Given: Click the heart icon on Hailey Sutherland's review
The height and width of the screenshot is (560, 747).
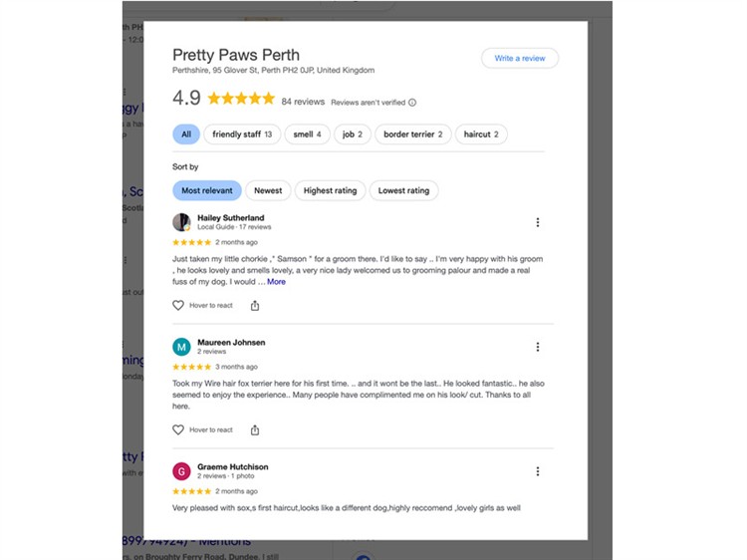Looking at the screenshot, I should tap(177, 306).
